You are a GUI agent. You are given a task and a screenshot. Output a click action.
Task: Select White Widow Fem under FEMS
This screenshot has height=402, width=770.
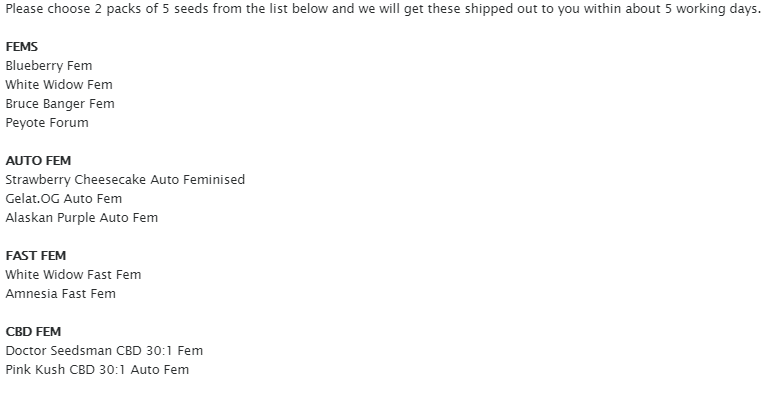(x=58, y=85)
